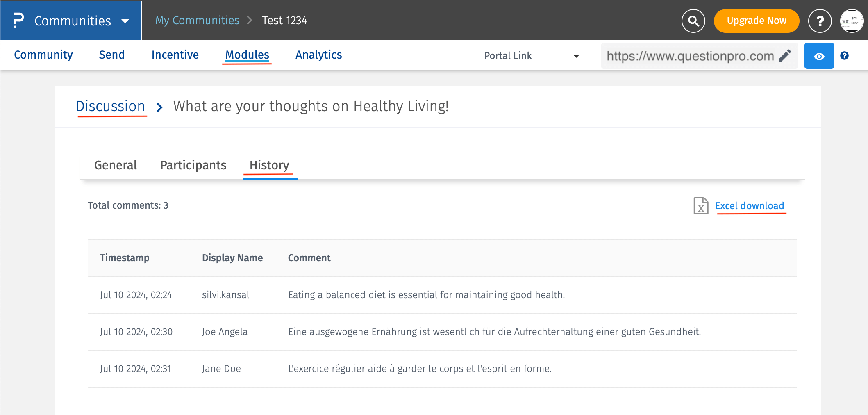Click the Excel download link
868x415 pixels.
[749, 206]
